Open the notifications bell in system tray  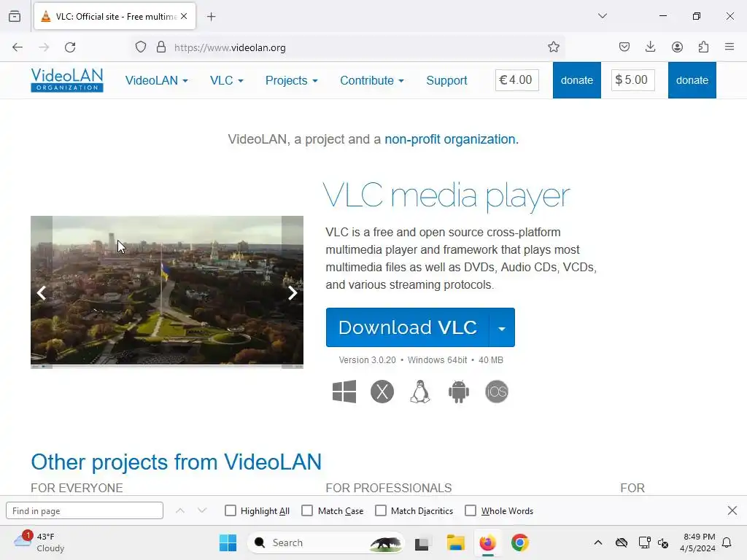(727, 542)
